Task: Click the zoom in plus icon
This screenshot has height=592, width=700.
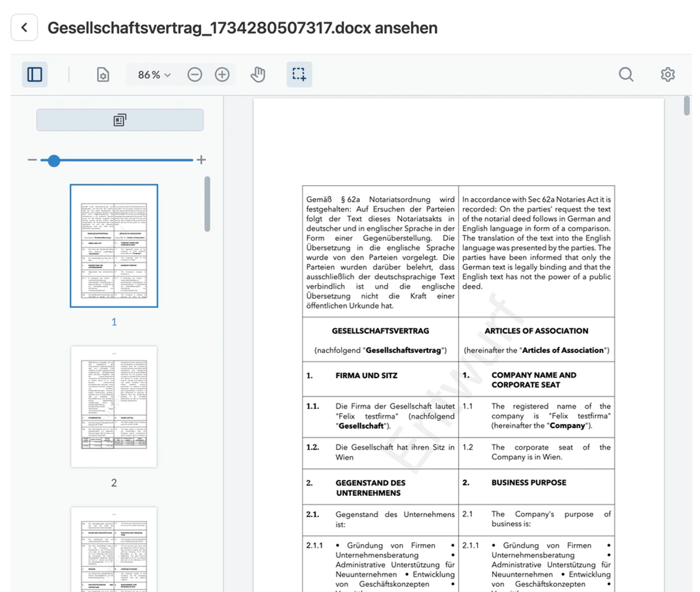Action: tap(222, 74)
